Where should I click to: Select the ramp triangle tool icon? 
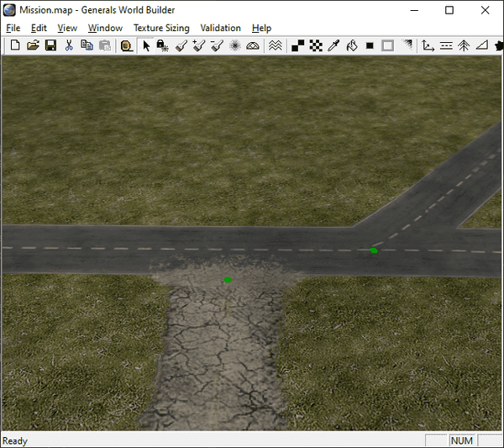pyautogui.click(x=481, y=45)
